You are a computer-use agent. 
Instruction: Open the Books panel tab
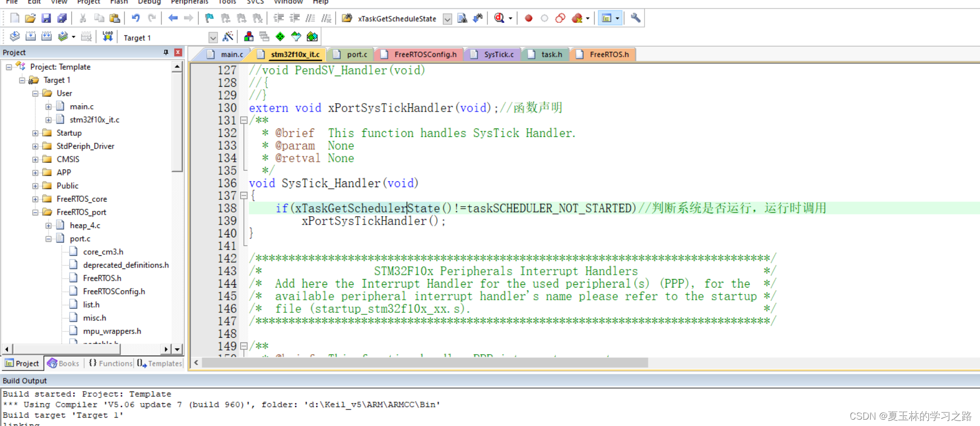coord(63,364)
